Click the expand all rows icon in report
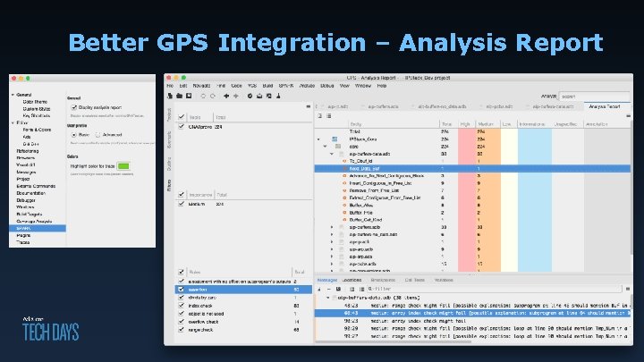644x362 pixels. click(x=320, y=116)
